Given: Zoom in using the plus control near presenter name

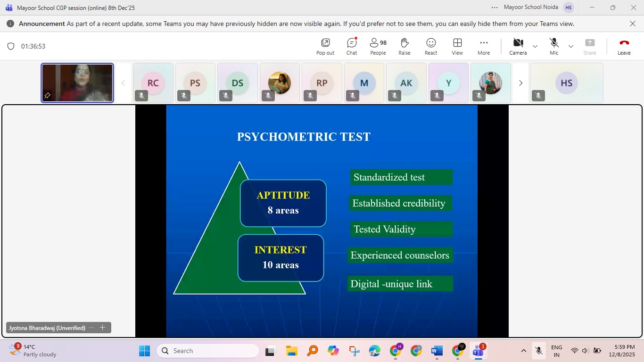Looking at the screenshot, I should (x=102, y=327).
